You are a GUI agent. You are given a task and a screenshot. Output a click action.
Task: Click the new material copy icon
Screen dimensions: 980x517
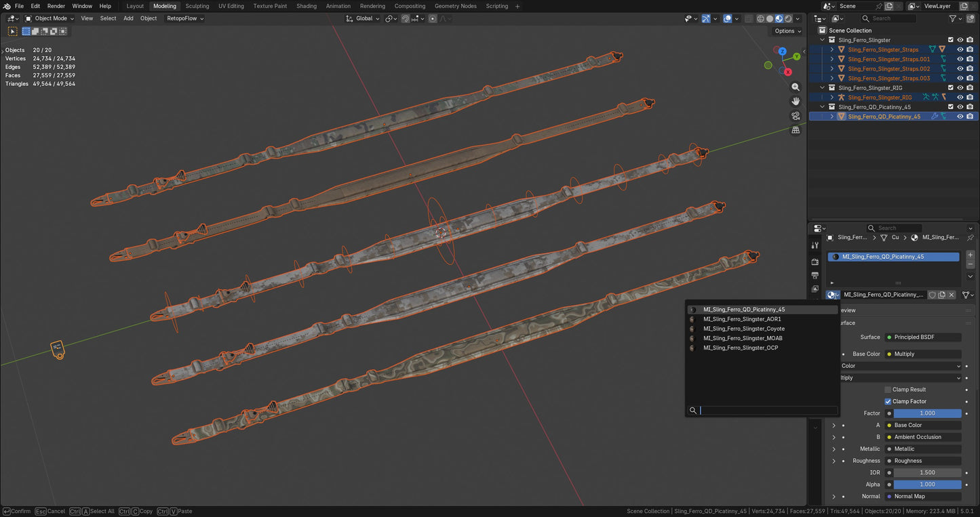[x=942, y=295]
